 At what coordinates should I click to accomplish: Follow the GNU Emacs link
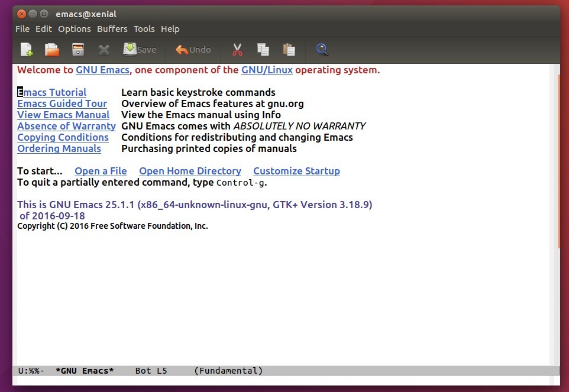(102, 70)
